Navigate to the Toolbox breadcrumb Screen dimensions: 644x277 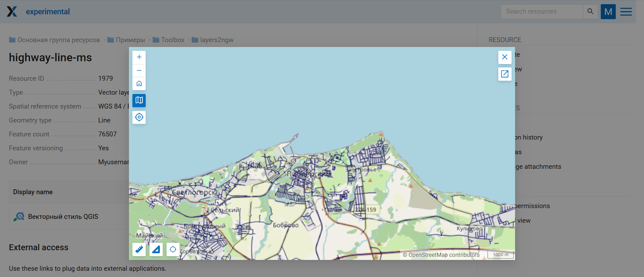(172, 40)
